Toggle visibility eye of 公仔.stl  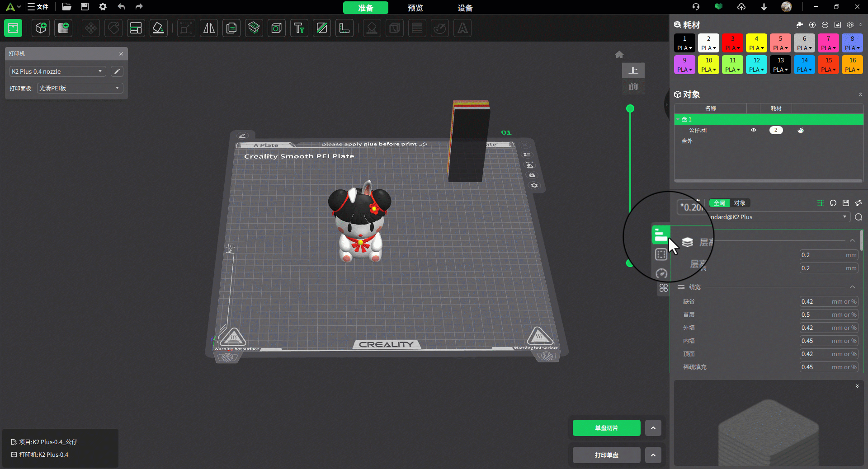[754, 130]
